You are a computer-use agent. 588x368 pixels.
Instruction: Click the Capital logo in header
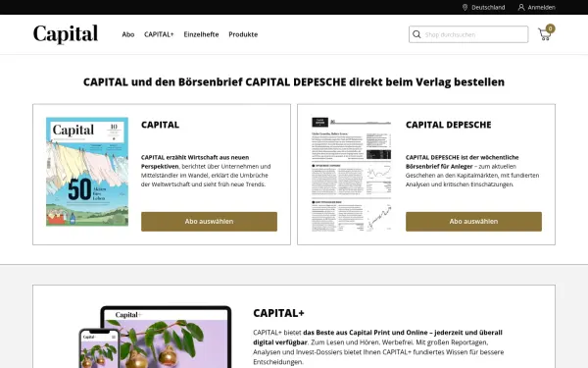point(66,33)
